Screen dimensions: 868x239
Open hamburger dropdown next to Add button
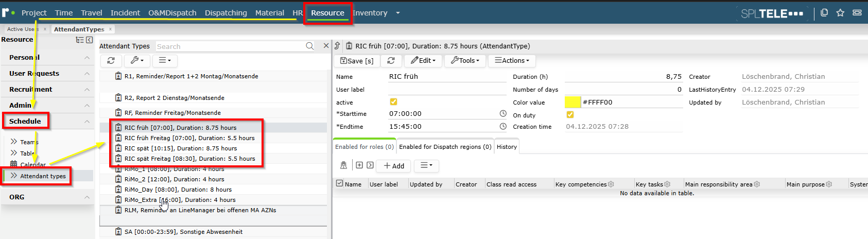tap(426, 165)
